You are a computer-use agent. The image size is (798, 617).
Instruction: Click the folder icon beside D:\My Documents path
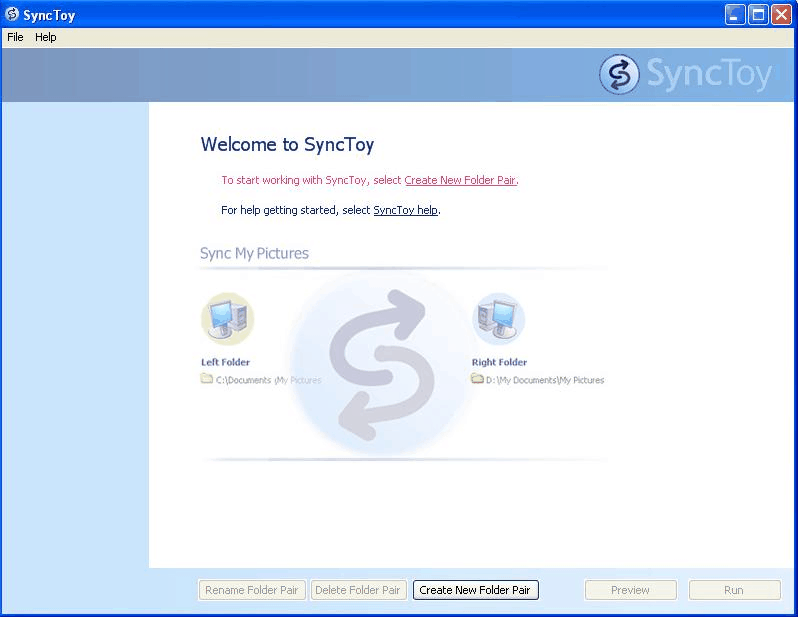477,379
